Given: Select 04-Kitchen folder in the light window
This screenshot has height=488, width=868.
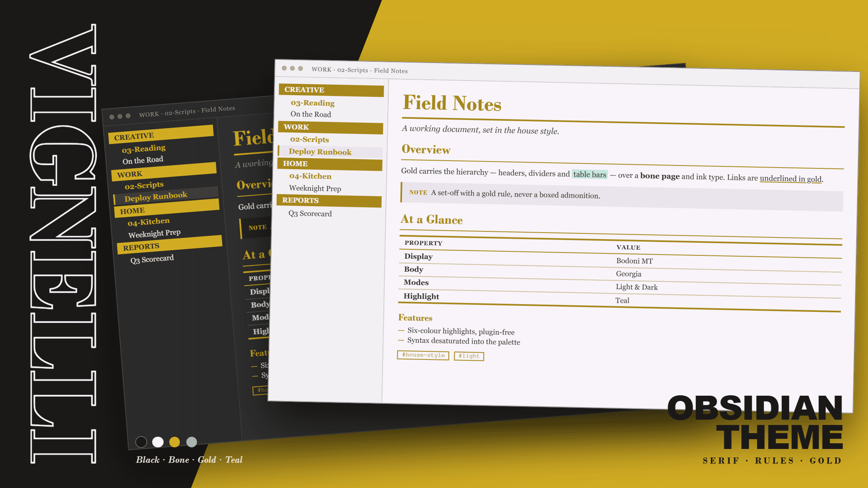Looking at the screenshot, I should tap(310, 176).
